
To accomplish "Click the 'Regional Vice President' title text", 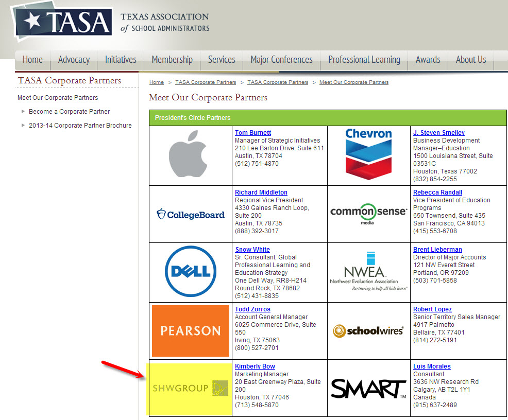I will click(x=269, y=200).
